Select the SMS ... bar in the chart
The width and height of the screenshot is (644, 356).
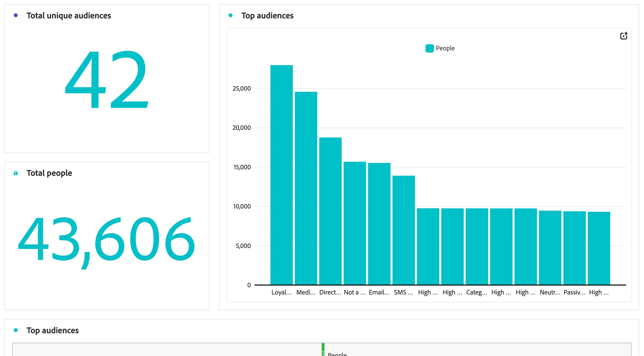pos(404,230)
